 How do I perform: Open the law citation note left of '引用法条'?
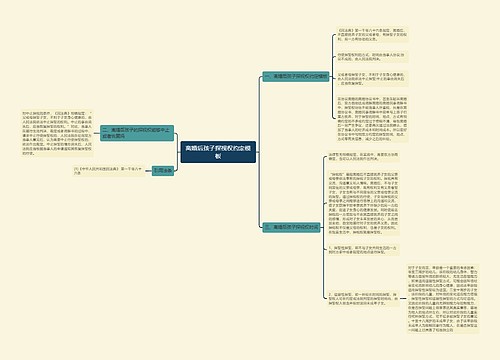[109, 171]
